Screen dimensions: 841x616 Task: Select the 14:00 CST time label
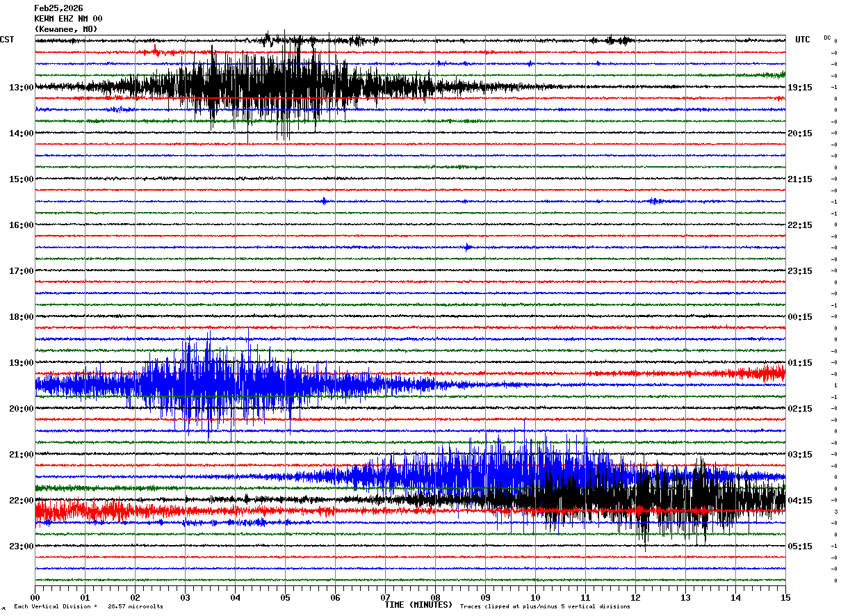click(22, 133)
